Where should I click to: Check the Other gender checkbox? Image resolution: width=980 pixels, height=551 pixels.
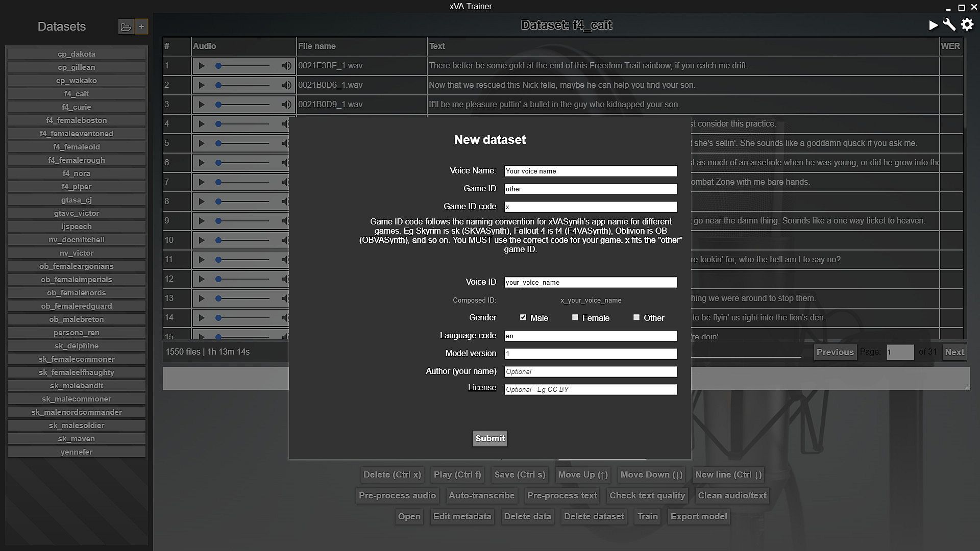click(x=636, y=317)
